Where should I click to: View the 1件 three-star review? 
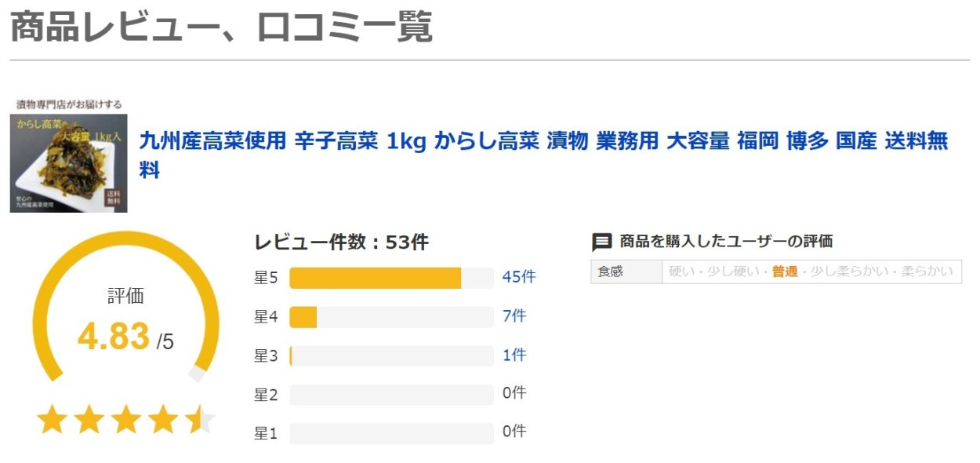(x=514, y=355)
